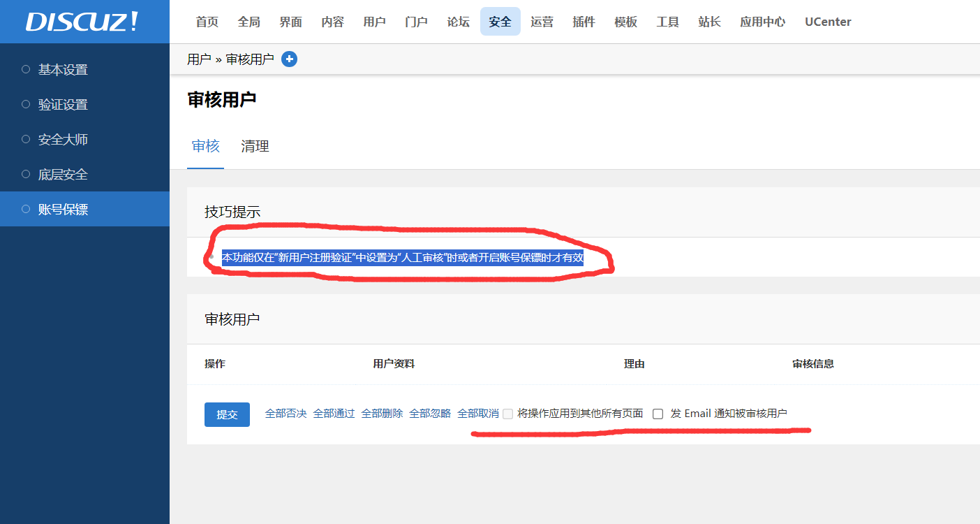Open 验证设置 in the sidebar
The height and width of the screenshot is (524, 980).
coord(63,105)
